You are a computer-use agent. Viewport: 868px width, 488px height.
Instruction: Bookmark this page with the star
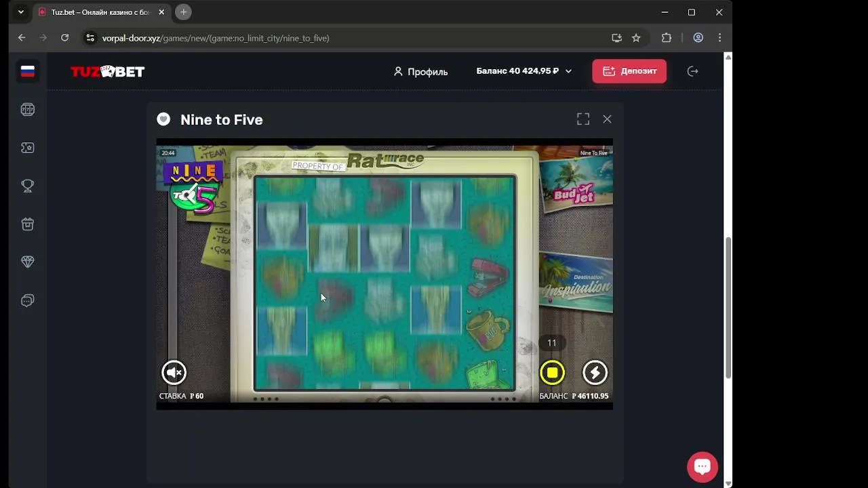636,38
